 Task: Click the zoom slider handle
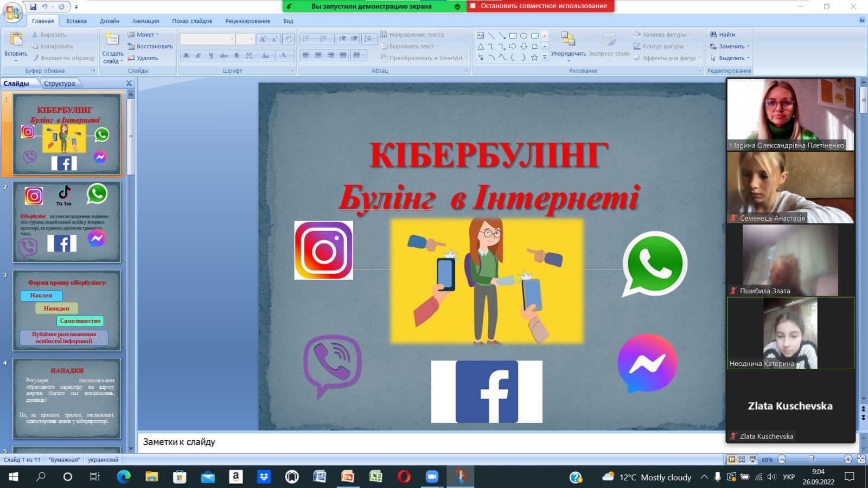(811, 459)
